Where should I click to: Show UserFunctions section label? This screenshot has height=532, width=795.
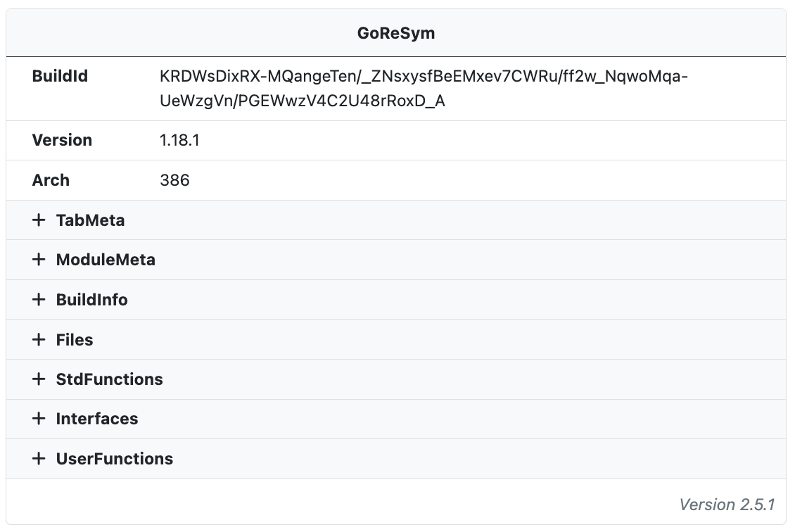coord(115,459)
